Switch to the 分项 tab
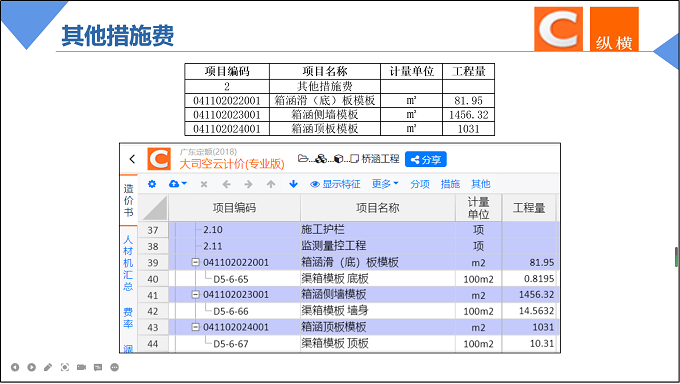Image resolution: width=680 pixels, height=384 pixels. point(420,184)
